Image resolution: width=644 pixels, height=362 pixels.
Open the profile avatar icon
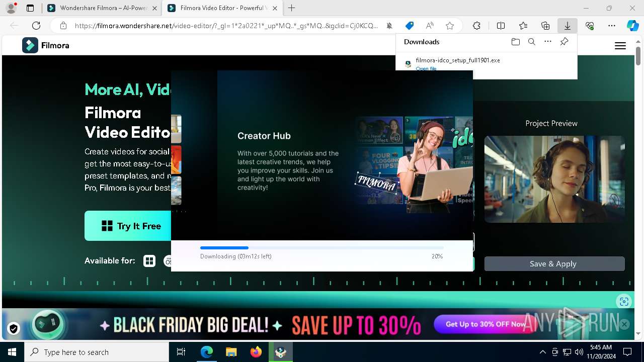[x=11, y=8]
